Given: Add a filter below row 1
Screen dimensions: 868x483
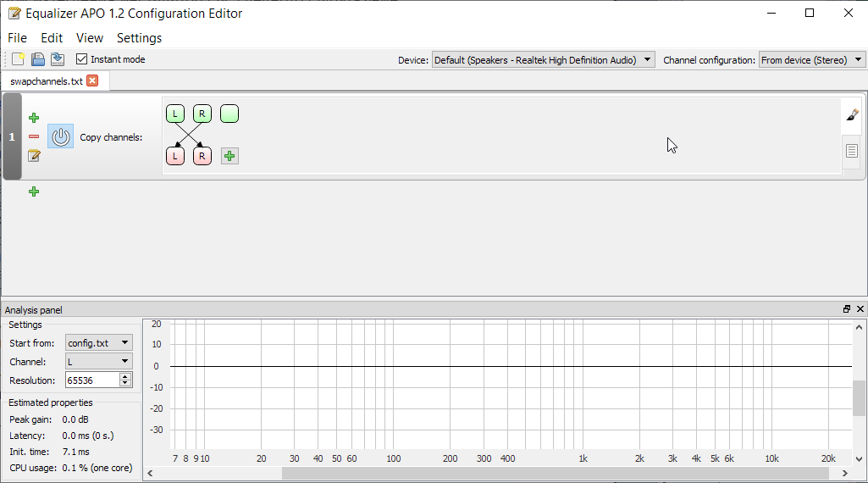Looking at the screenshot, I should tap(34, 192).
